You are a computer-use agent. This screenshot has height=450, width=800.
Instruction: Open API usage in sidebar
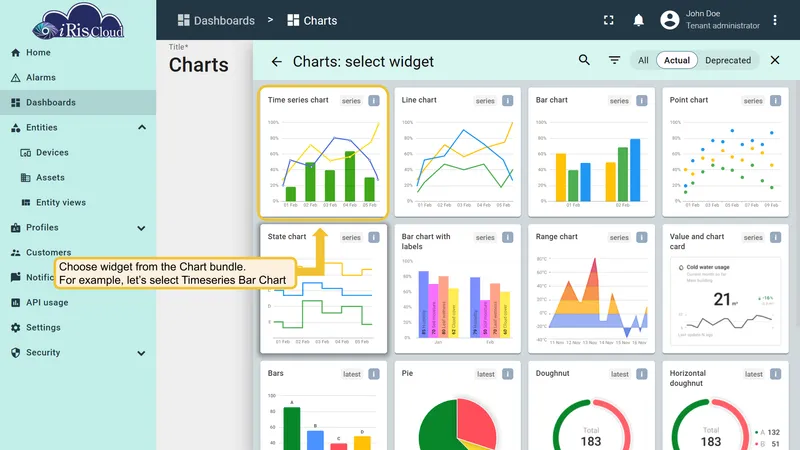click(78, 303)
